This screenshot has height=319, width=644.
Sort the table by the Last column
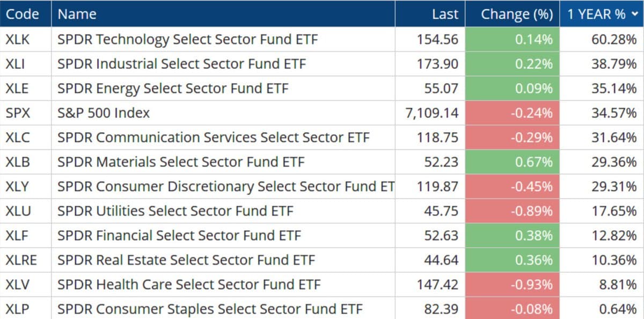pyautogui.click(x=445, y=14)
